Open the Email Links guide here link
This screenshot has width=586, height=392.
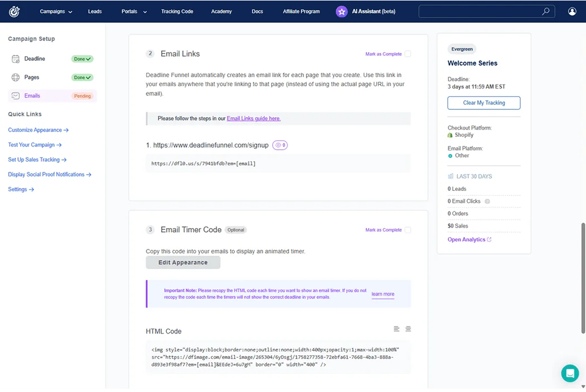pos(254,118)
